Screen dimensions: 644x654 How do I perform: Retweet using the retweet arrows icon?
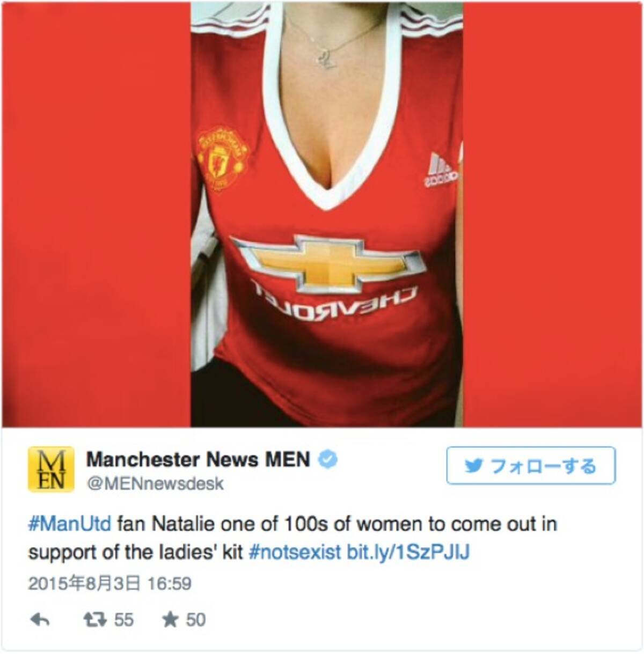point(95,620)
